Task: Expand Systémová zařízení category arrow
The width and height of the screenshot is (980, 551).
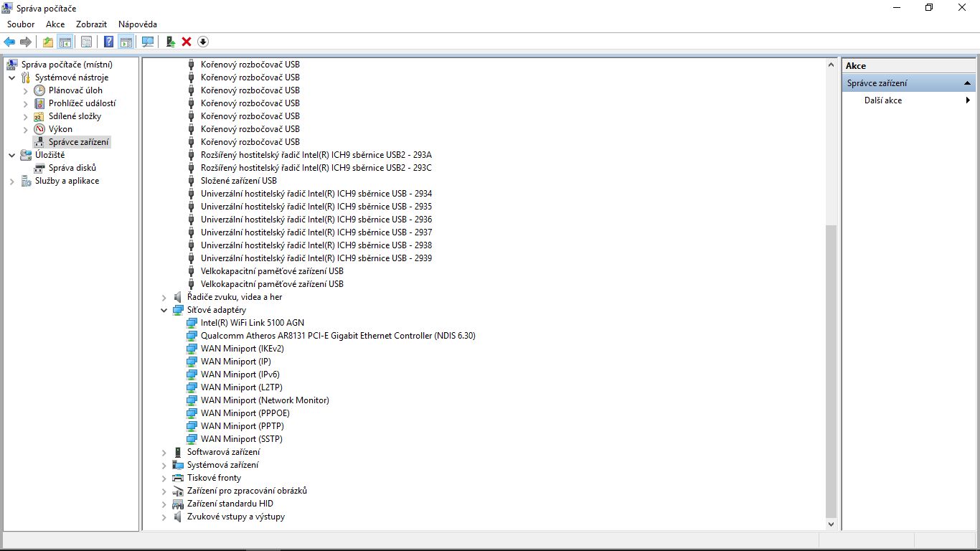Action: 164,465
